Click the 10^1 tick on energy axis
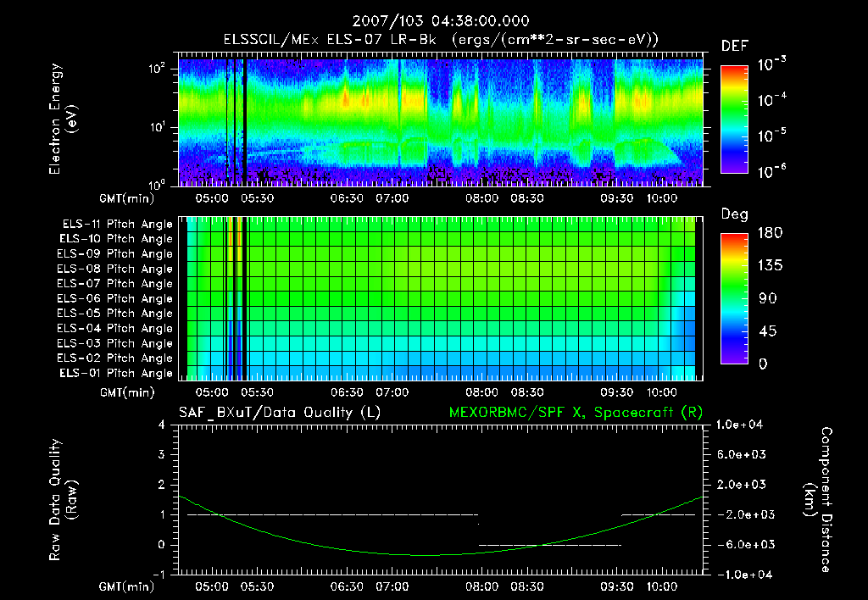Image resolution: width=868 pixels, height=600 pixels. point(157,127)
